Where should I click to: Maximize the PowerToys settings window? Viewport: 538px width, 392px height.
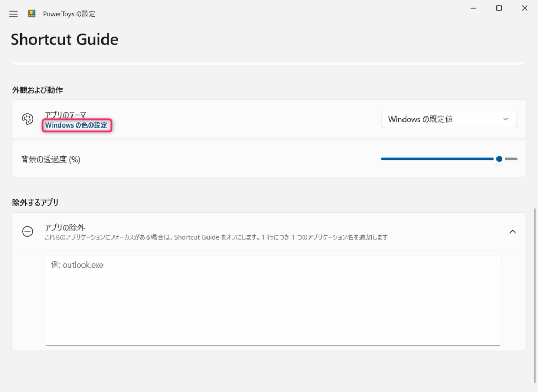[499, 8]
